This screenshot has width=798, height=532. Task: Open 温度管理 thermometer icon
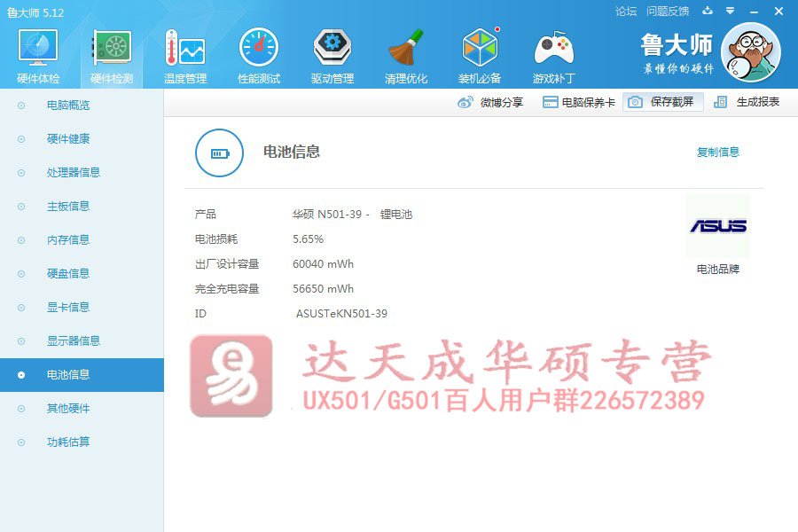coord(185,48)
